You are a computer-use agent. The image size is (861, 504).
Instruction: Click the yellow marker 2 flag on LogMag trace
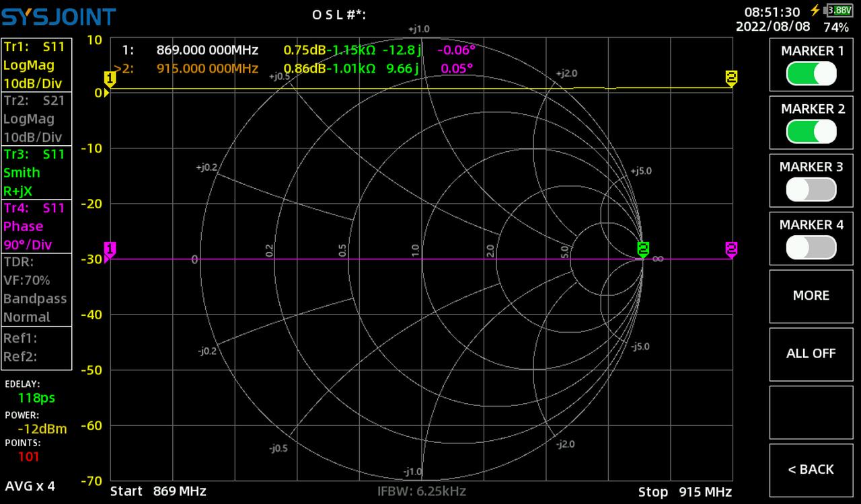731,78
